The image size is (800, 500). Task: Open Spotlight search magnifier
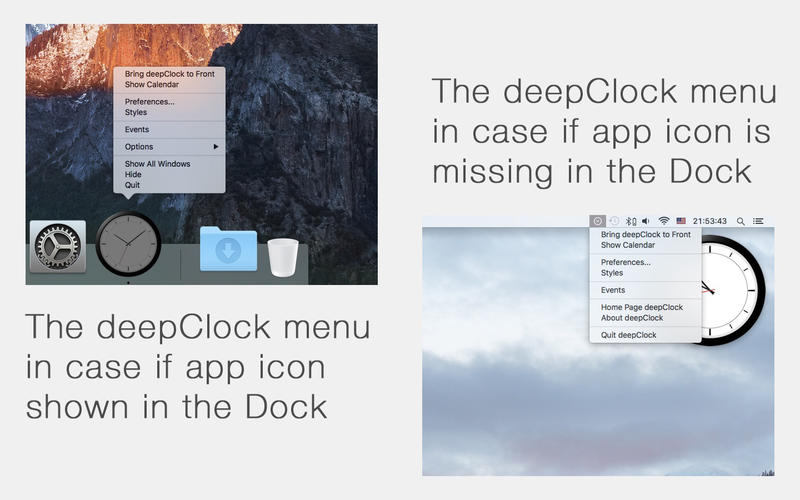tap(740, 221)
